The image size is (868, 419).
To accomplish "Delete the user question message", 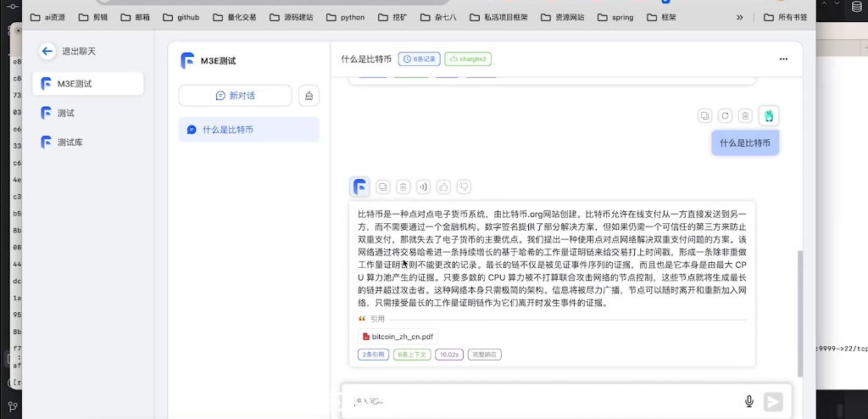I will (x=745, y=116).
